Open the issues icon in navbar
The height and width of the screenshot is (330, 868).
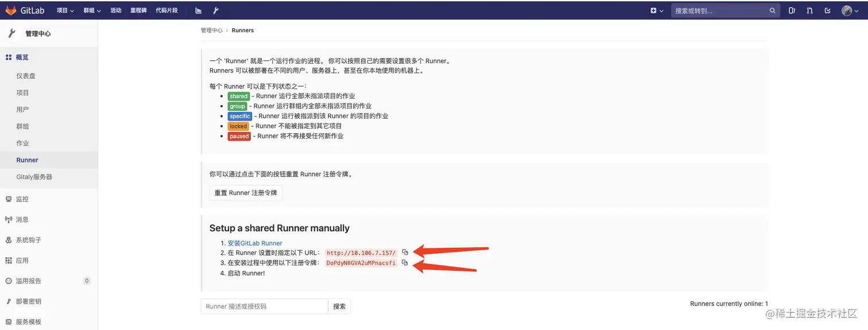[x=792, y=10]
